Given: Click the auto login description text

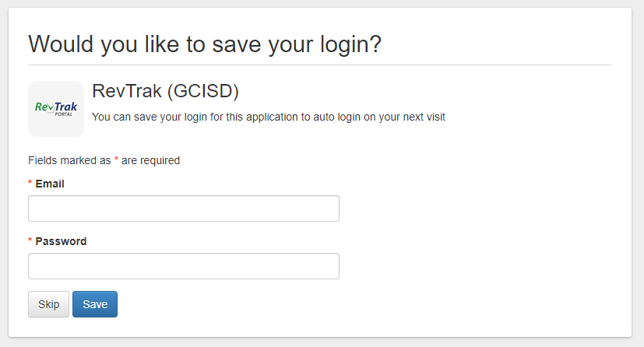Looking at the screenshot, I should (268, 117).
